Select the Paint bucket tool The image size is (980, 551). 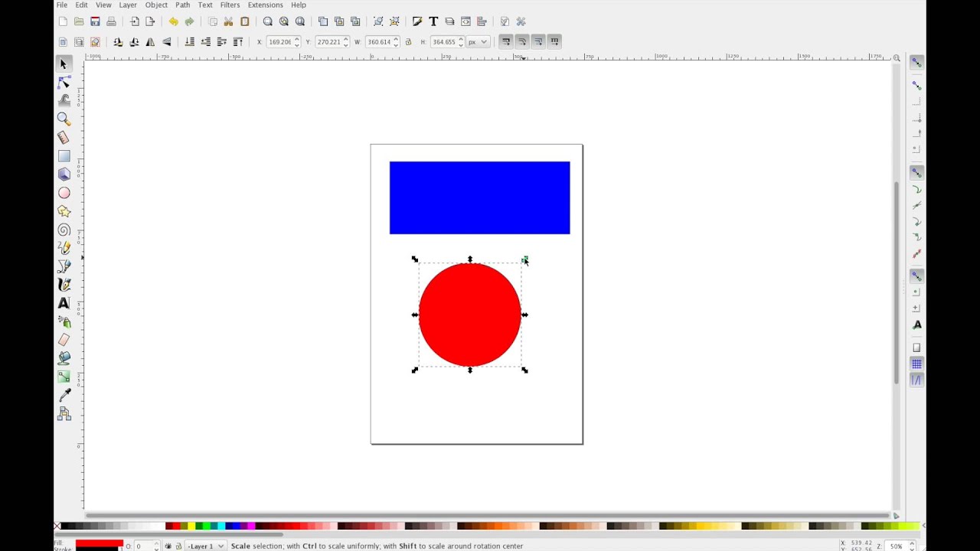point(64,358)
